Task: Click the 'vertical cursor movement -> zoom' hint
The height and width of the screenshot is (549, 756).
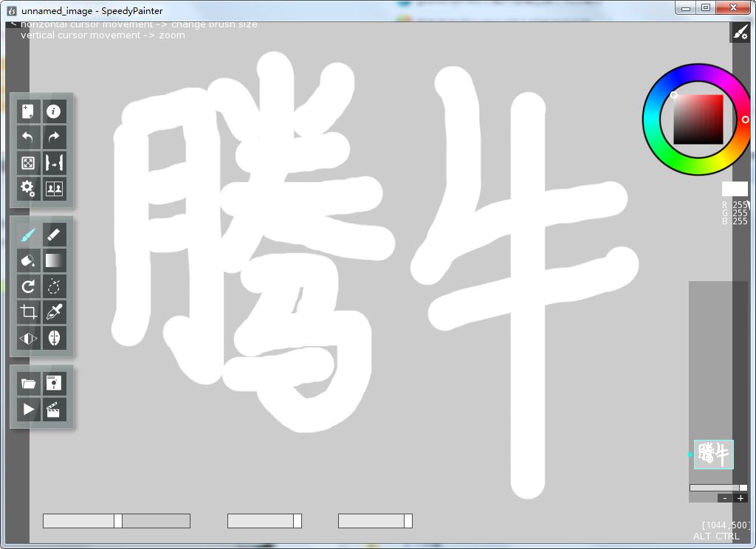Action: 103,35
